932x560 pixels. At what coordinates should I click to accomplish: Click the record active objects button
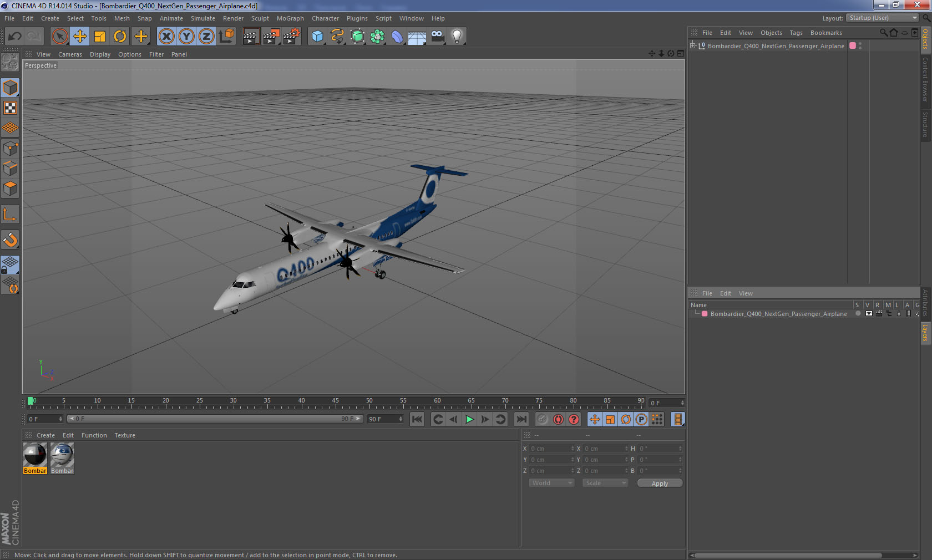point(543,419)
